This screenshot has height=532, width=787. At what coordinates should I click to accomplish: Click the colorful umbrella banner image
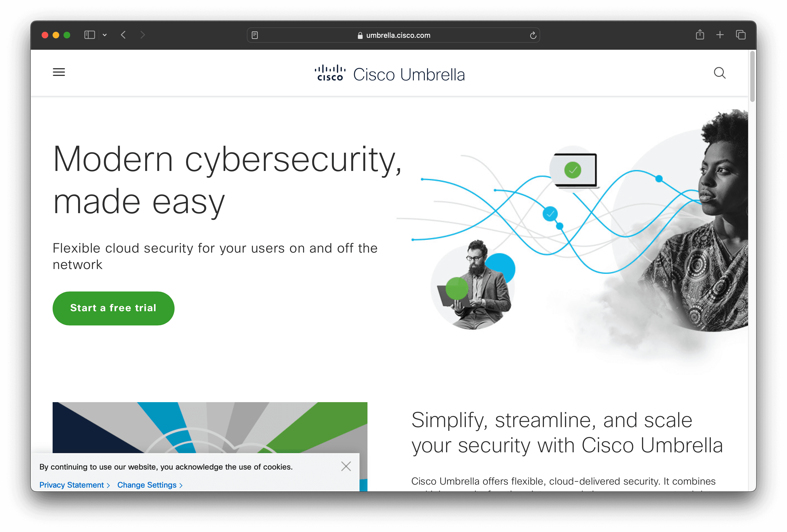click(210, 427)
